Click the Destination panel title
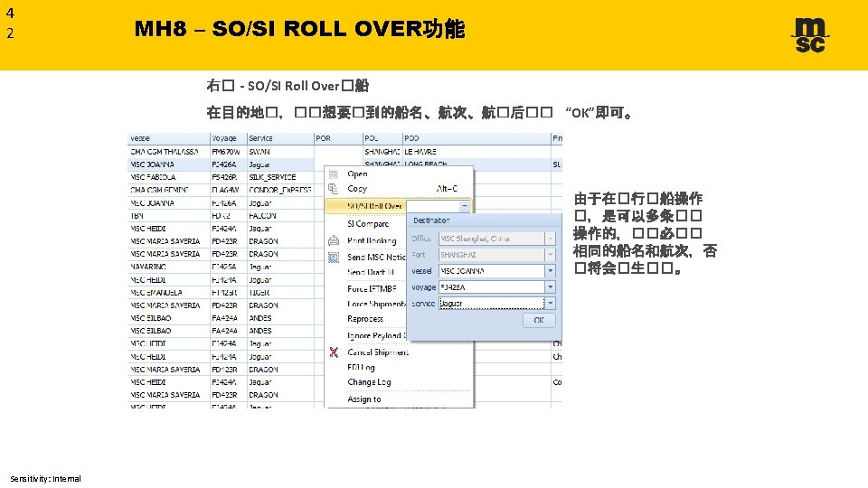 tap(431, 221)
